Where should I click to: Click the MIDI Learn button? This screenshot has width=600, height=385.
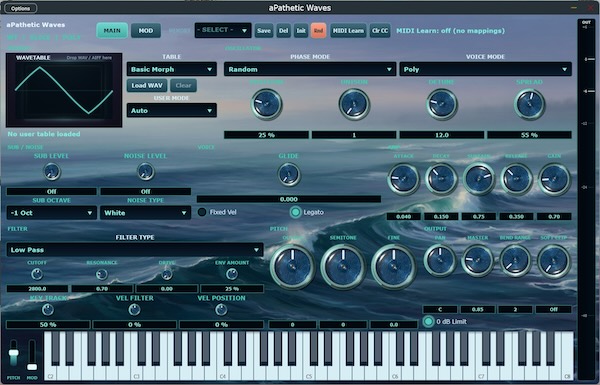click(x=348, y=31)
